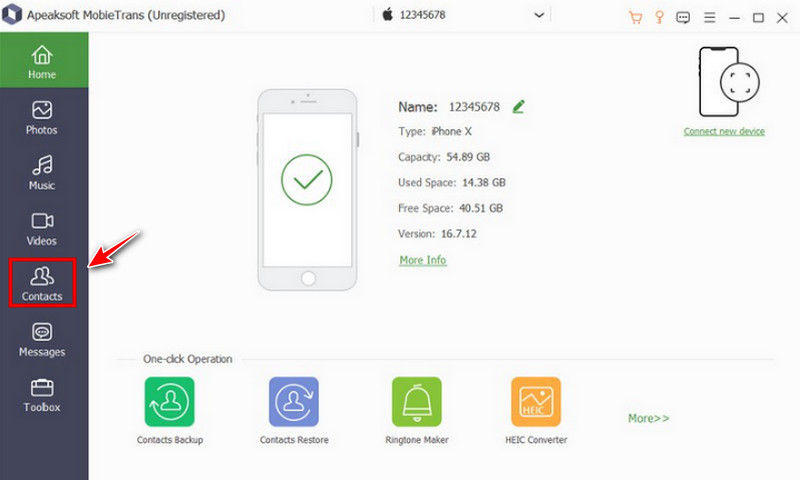Click the register key icon
The image size is (800, 480).
coord(659,17)
